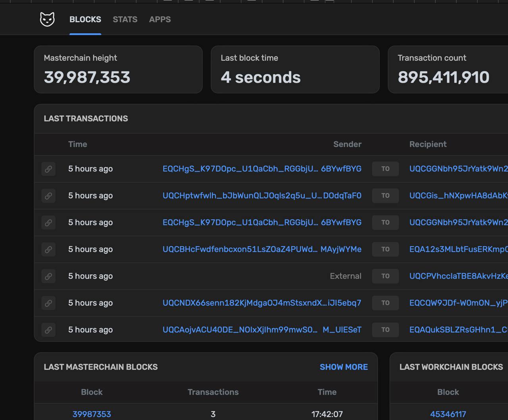Click link icon beside UQCBHcFwdfenbcxon sender row
508x420 pixels.
[48, 249]
